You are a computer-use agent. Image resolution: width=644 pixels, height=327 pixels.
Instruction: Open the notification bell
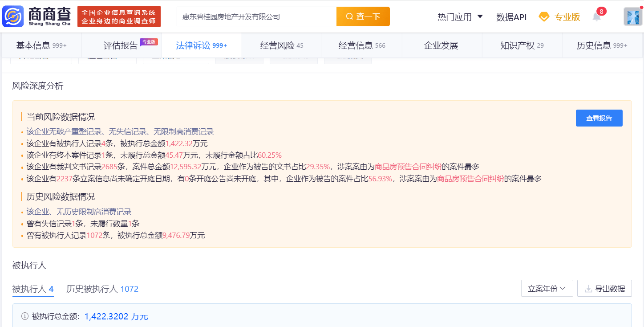pyautogui.click(x=596, y=17)
